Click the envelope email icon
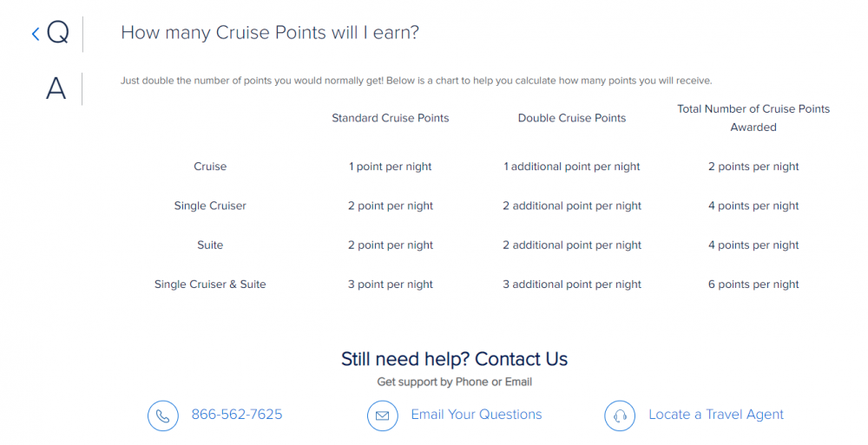 coord(383,416)
